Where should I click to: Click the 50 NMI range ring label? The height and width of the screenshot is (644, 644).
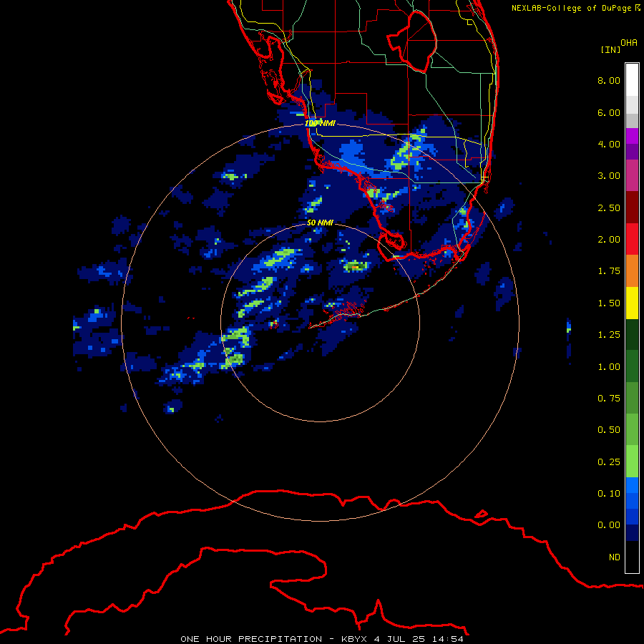pyautogui.click(x=320, y=223)
